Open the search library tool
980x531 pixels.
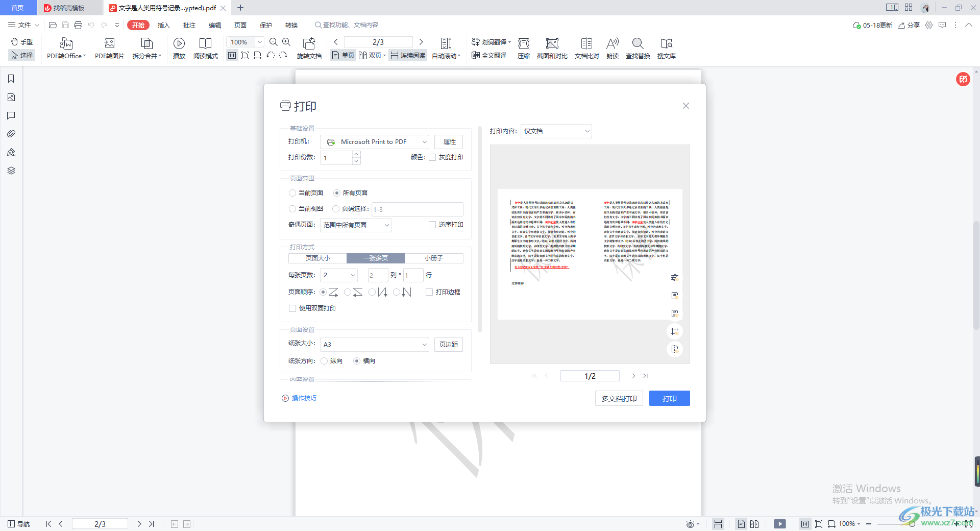(667, 49)
